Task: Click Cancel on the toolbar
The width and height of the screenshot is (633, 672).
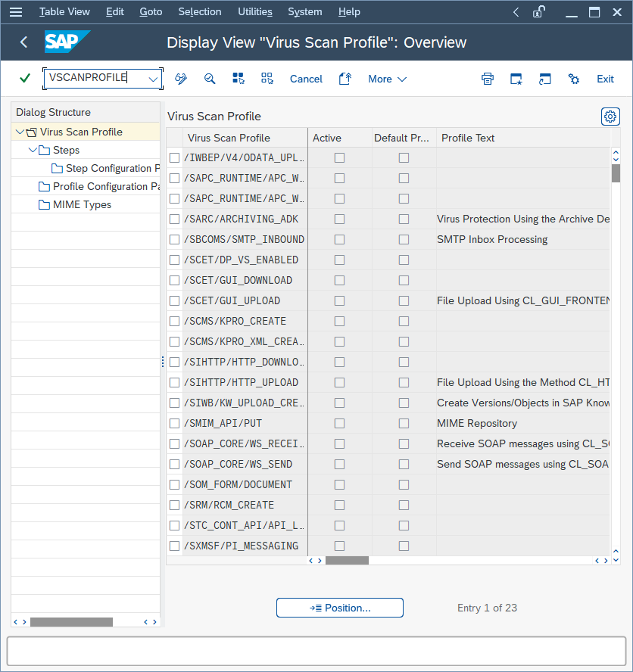Action: 306,78
